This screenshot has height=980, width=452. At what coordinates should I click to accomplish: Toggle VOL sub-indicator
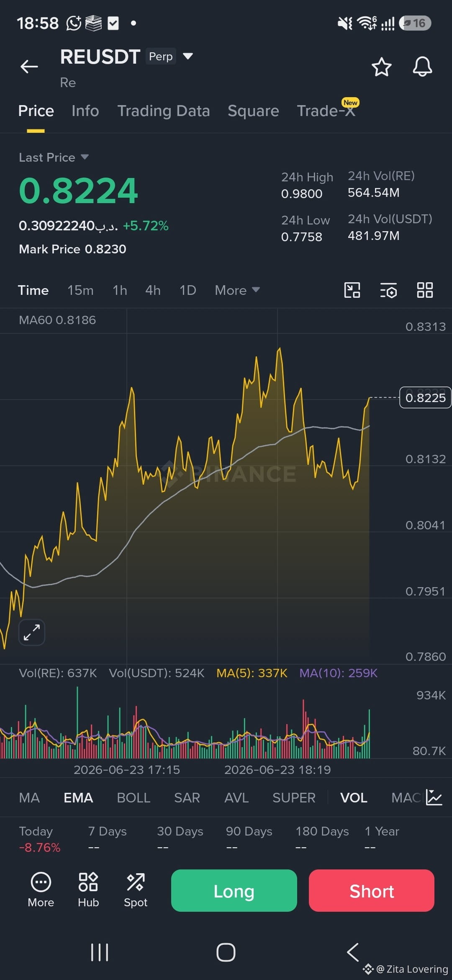354,797
